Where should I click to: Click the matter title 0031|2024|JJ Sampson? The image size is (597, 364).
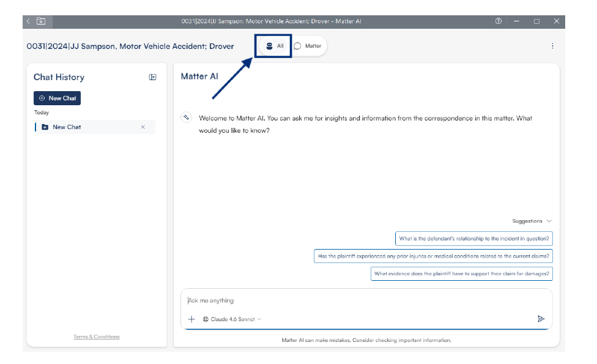pyautogui.click(x=130, y=46)
